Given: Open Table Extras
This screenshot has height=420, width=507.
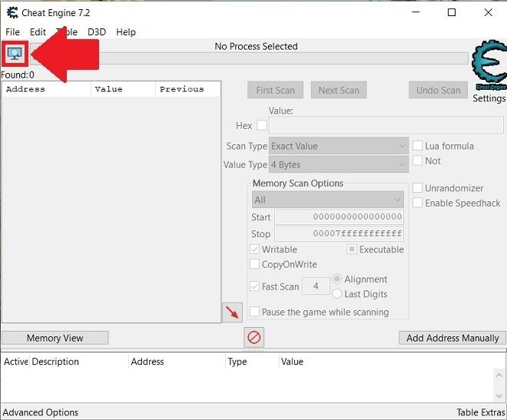Looking at the screenshot, I should coord(481,412).
